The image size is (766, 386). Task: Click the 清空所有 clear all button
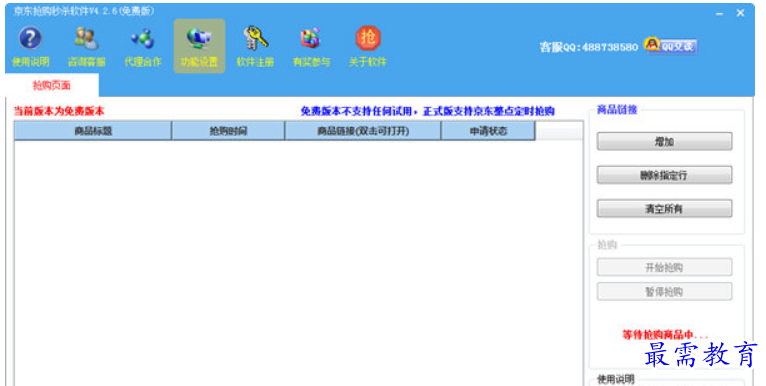pyautogui.click(x=664, y=209)
